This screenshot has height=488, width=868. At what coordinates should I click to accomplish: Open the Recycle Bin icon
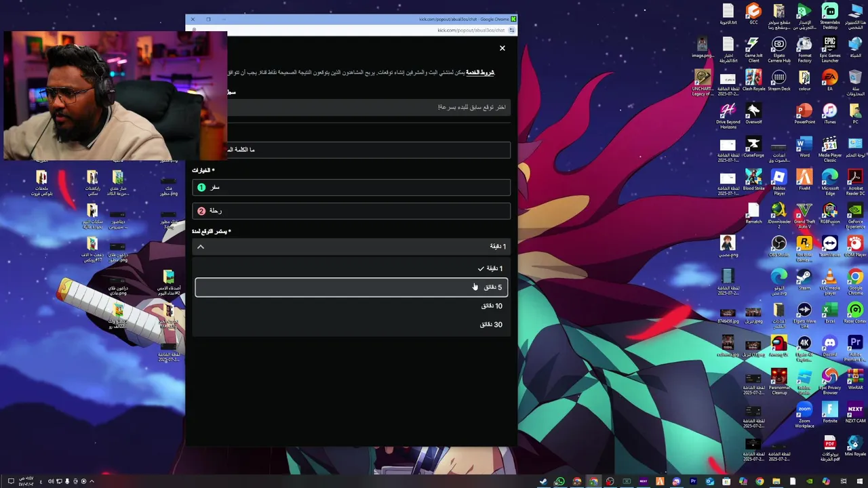pos(855,80)
